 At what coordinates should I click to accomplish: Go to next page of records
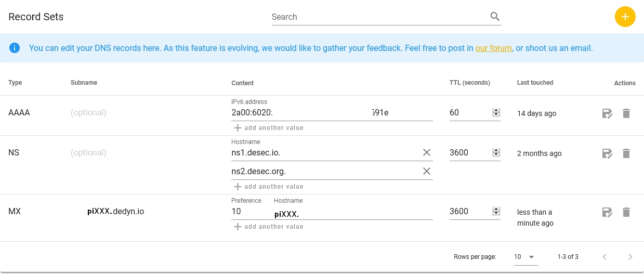(630, 257)
